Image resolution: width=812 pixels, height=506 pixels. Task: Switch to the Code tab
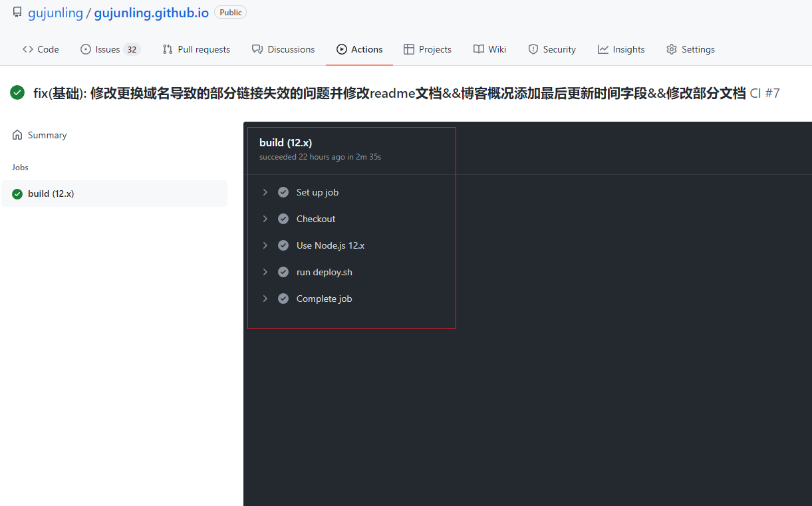(41, 49)
